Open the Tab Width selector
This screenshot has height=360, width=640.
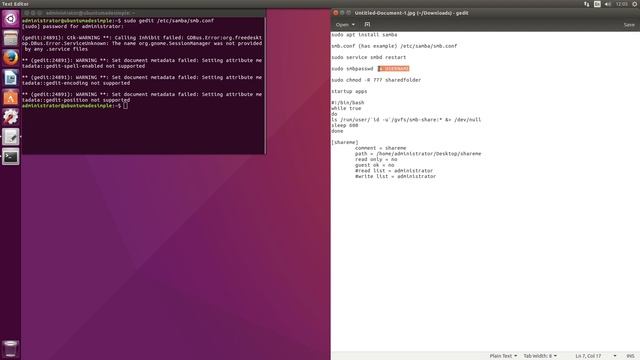[x=540, y=356]
